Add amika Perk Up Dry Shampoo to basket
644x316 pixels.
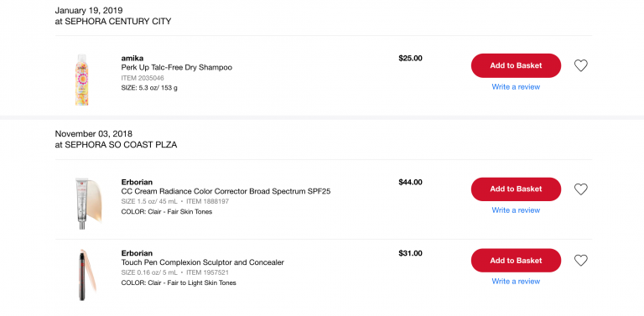pyautogui.click(x=516, y=65)
